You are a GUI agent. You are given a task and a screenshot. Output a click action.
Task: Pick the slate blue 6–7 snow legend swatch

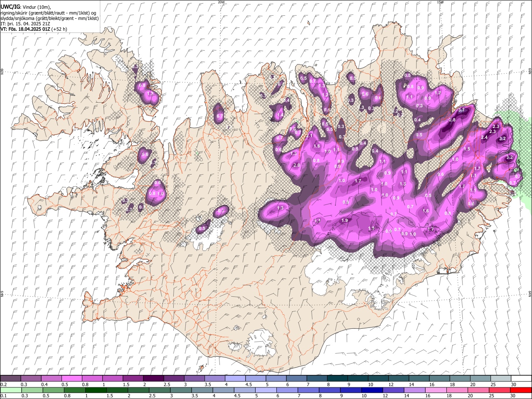pos(296,378)
